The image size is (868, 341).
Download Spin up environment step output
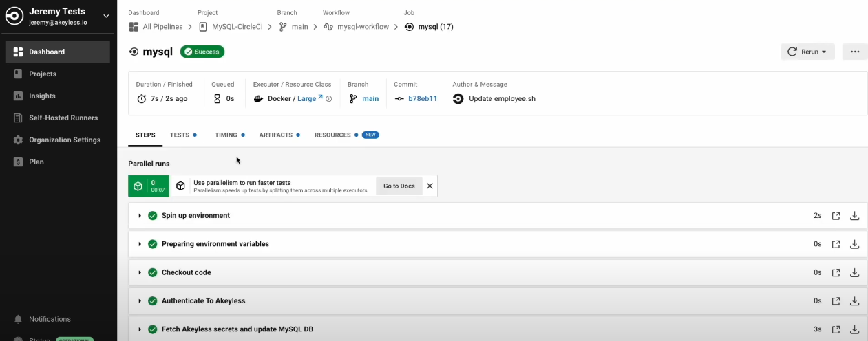854,215
